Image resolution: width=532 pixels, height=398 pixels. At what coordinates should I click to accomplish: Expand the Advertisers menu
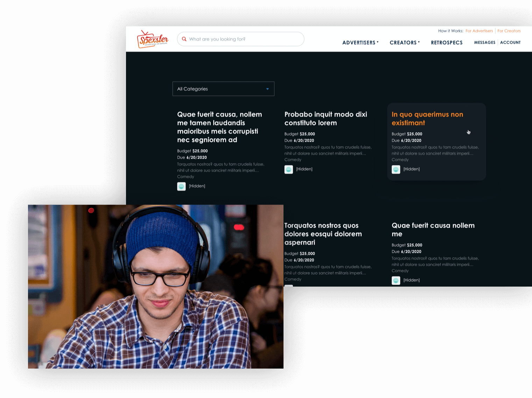[360, 42]
